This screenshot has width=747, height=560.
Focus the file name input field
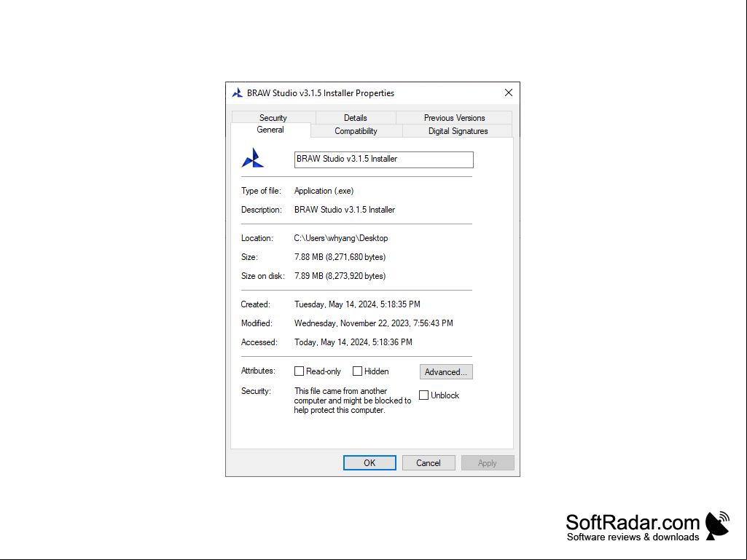[384, 159]
